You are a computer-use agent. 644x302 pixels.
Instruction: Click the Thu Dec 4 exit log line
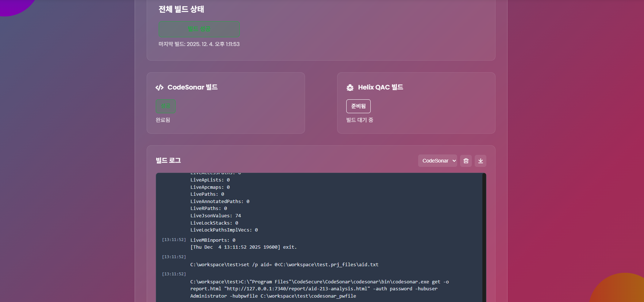[x=244, y=247]
